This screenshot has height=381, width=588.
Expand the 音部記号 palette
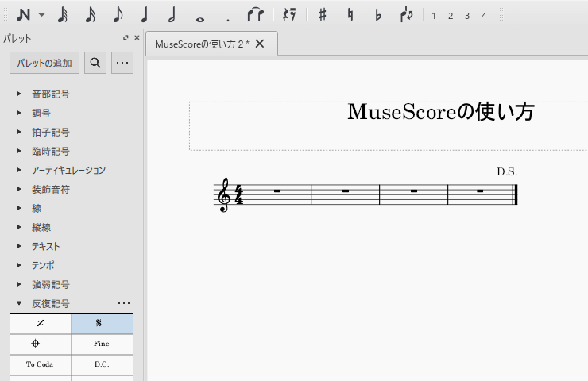(19, 94)
